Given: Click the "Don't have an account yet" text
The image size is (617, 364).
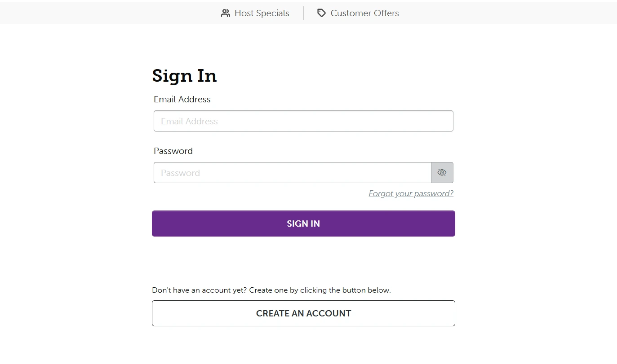Looking at the screenshot, I should point(271,290).
